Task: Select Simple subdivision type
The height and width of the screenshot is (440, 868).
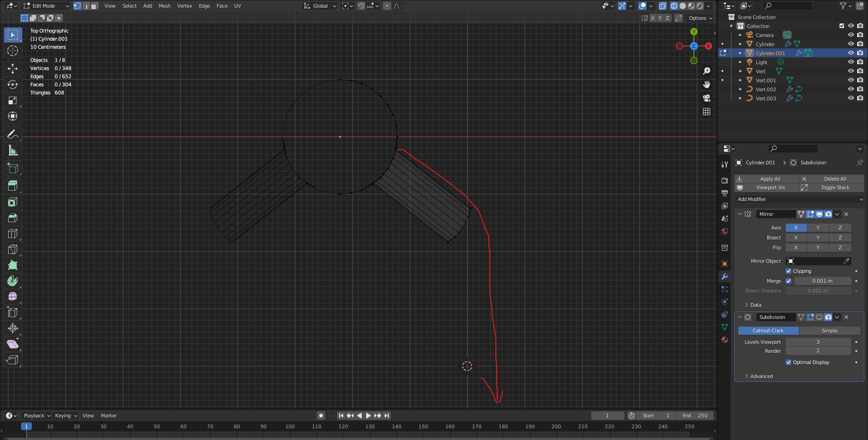Action: [829, 331]
